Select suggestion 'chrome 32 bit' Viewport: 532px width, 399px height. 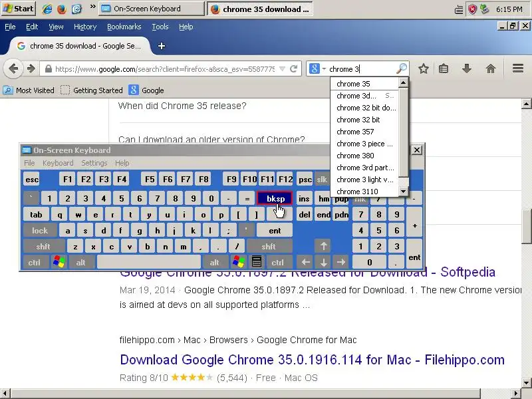[364, 120]
